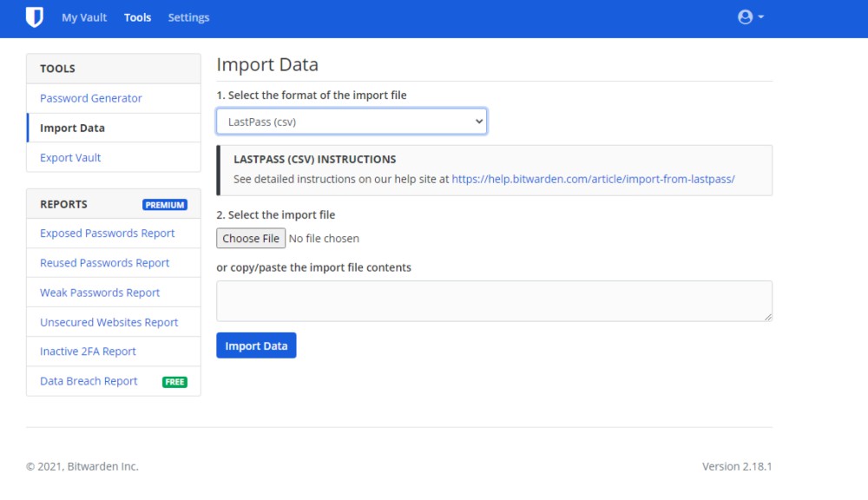Open the account profile icon menu
The image size is (868, 500).
[x=751, y=17]
